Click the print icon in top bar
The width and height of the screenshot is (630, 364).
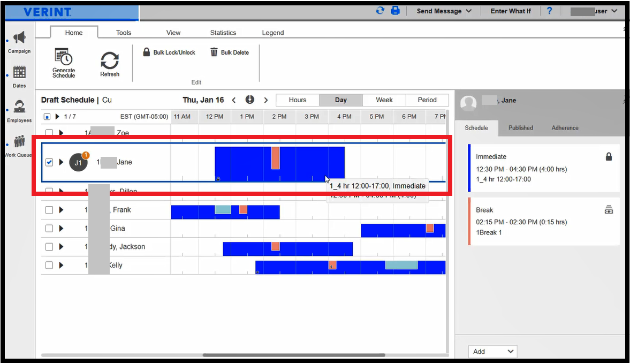click(396, 11)
